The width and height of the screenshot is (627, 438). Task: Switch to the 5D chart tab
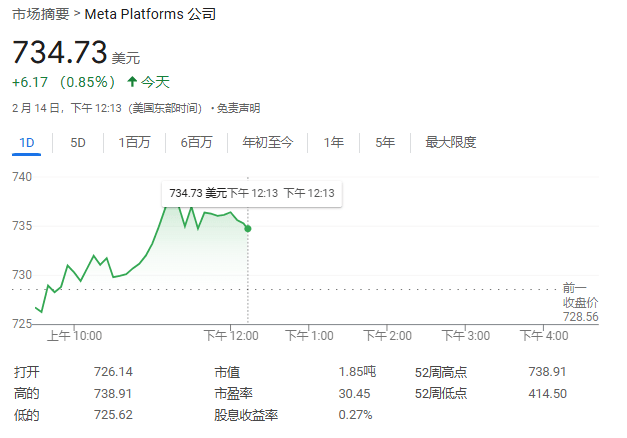(78, 142)
